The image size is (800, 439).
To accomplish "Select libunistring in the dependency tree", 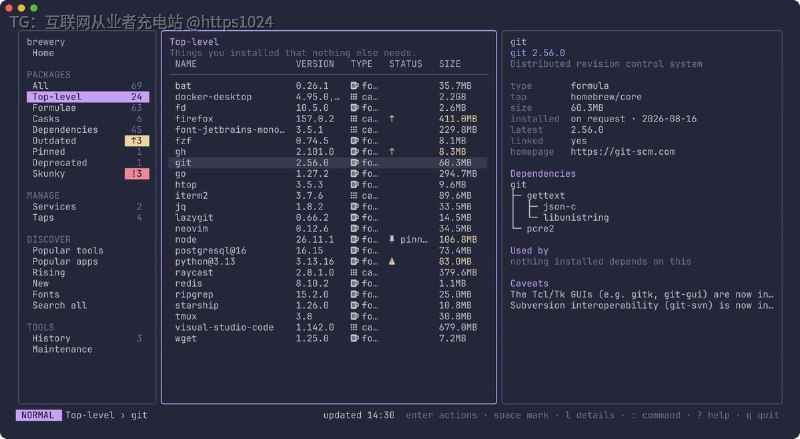I will (576, 217).
